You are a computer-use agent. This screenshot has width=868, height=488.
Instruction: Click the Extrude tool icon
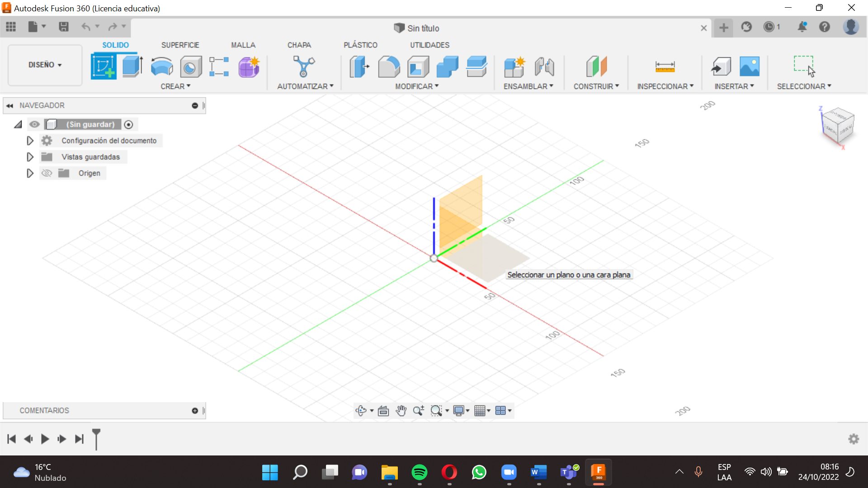pos(132,67)
